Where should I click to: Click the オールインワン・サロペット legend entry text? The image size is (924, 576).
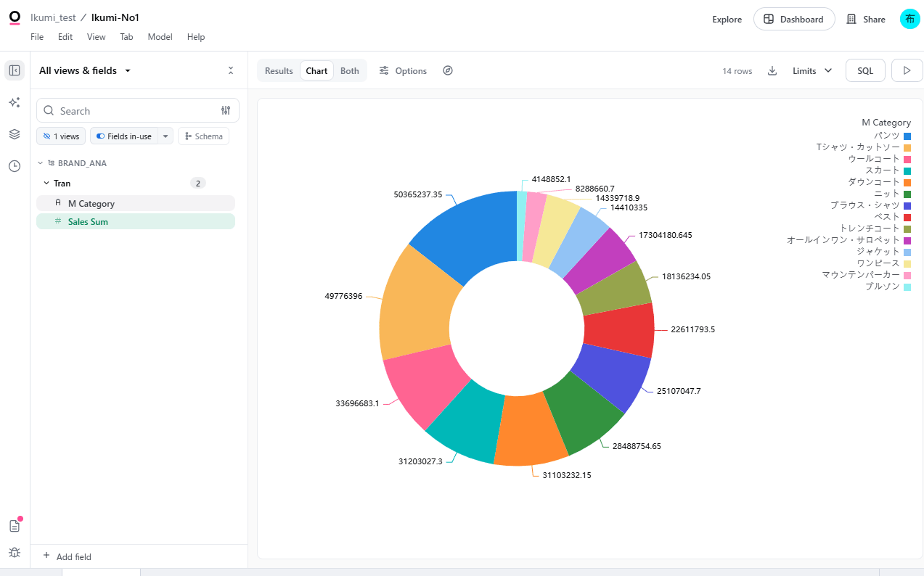tap(843, 240)
